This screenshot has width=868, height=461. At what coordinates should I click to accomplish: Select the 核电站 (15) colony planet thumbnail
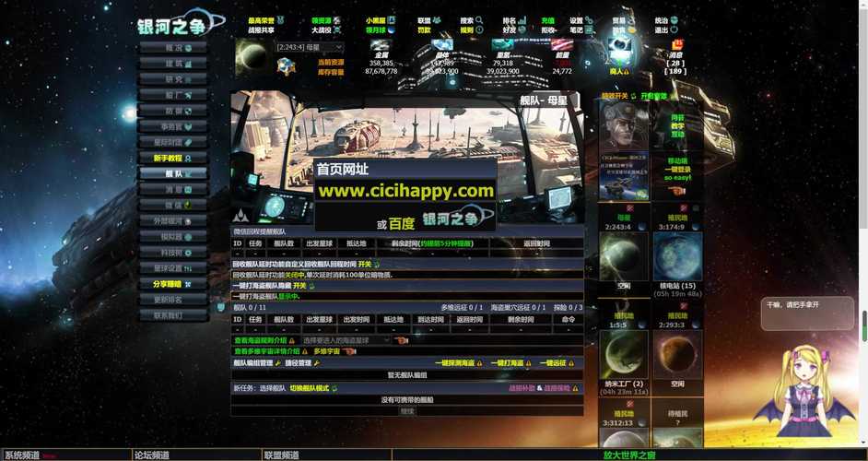tap(677, 256)
